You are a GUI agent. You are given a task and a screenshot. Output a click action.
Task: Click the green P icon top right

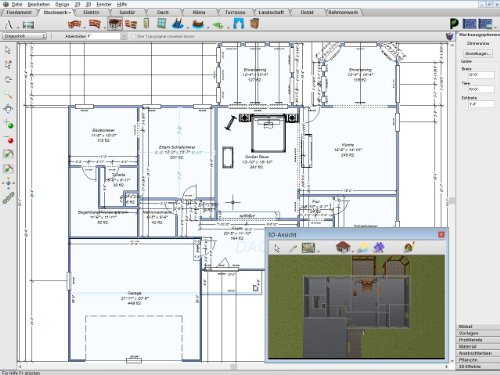(454, 24)
